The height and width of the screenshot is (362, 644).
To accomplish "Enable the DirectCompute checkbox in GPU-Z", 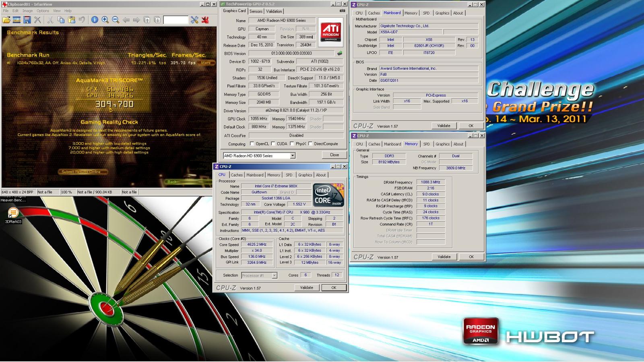I will tap(310, 144).
